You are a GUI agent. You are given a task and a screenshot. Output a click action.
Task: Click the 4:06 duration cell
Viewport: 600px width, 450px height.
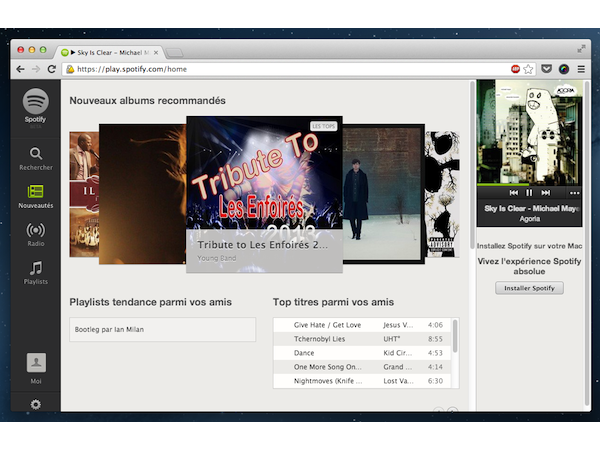click(435, 325)
